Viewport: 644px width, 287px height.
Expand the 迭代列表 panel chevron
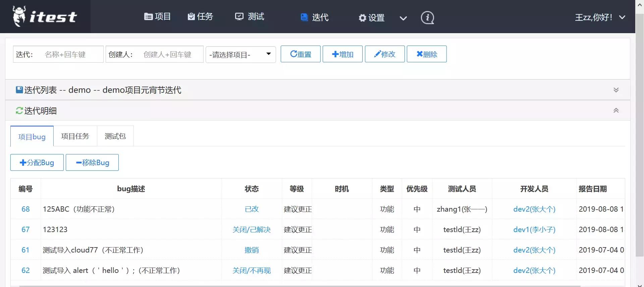click(x=616, y=90)
